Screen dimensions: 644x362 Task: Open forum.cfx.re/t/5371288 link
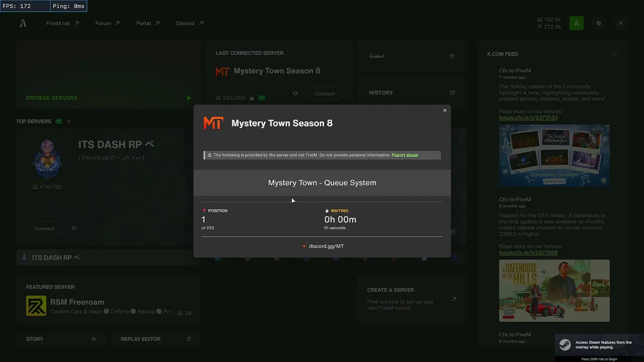coord(528,252)
